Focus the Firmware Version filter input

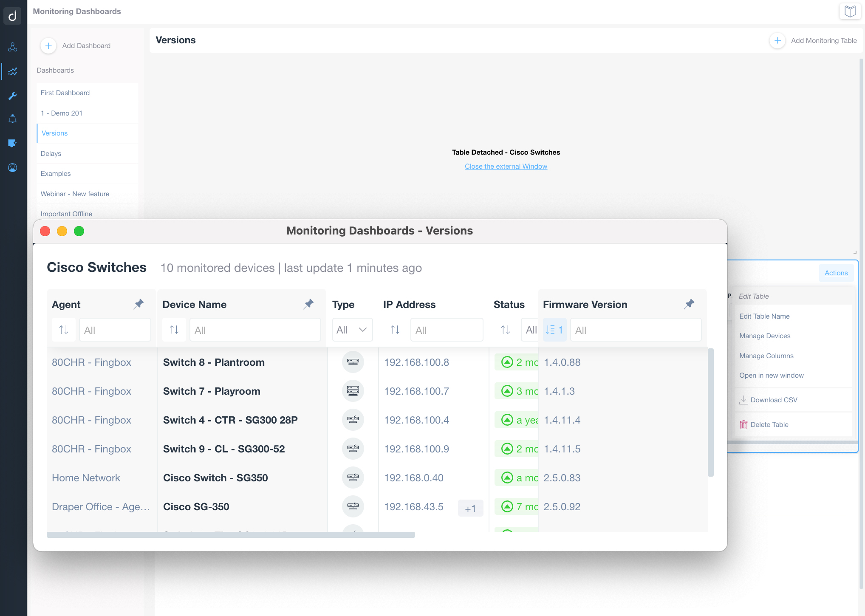tap(636, 330)
